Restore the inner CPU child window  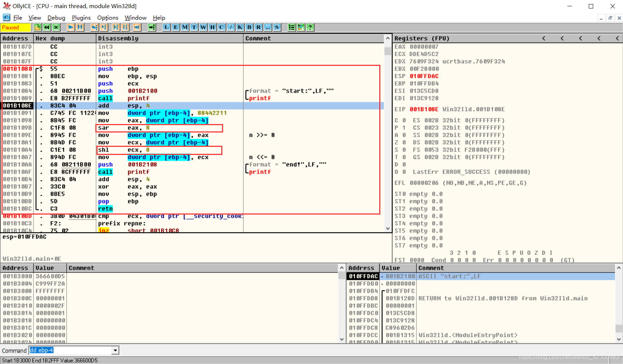[610, 18]
